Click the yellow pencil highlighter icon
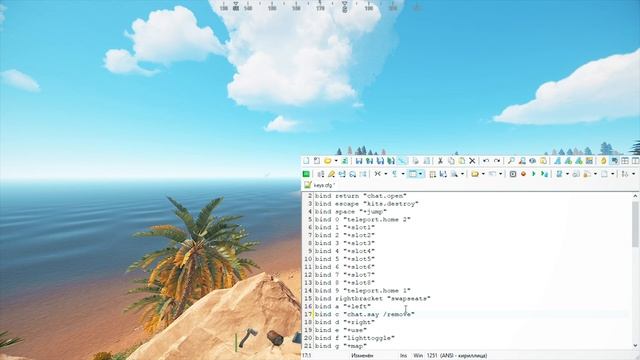The height and width of the screenshot is (360, 640). click(x=331, y=174)
